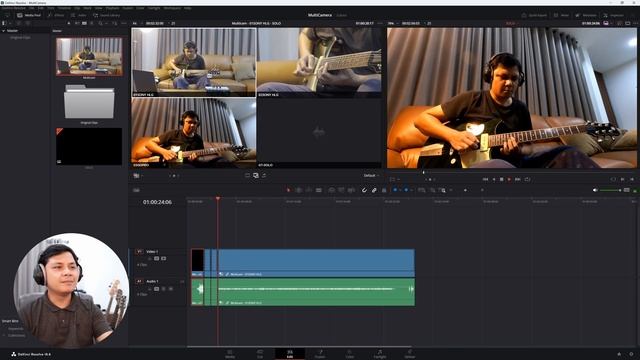640x360 pixels.
Task: Mute audio with the speaker icon
Action: 595,190
